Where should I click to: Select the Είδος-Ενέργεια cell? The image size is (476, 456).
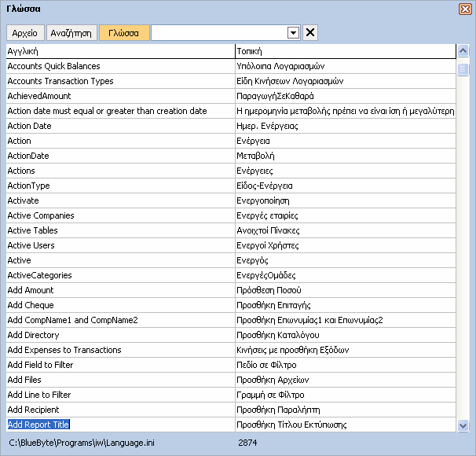point(346,186)
